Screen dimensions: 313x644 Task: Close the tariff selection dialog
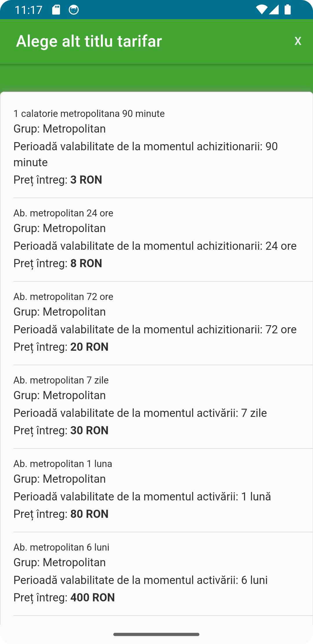pos(298,41)
